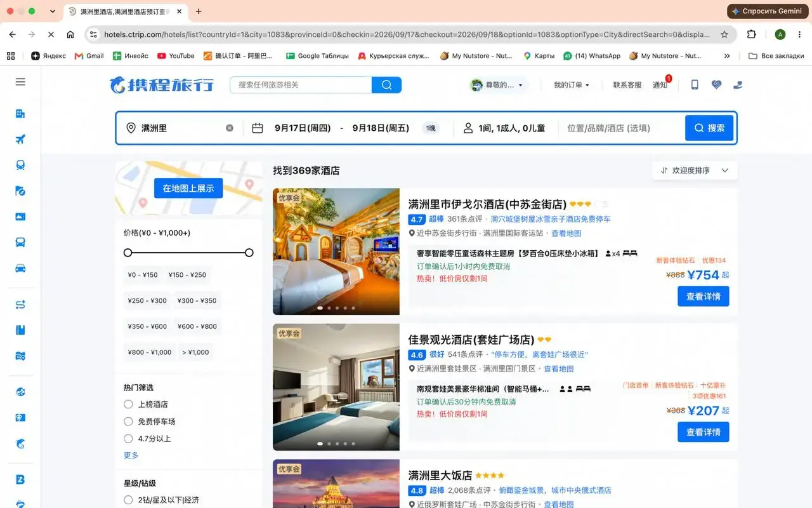Viewport: 812px width, 508px height.
Task: Open the 联系客服 link
Action: click(627, 85)
